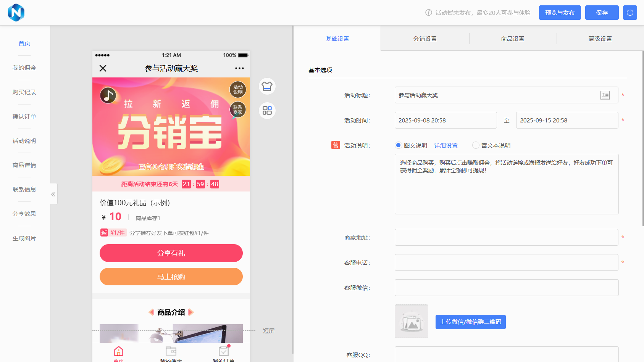Switch to the 高级设置 tab
Viewport: 644px width, 362px height.
(600, 39)
